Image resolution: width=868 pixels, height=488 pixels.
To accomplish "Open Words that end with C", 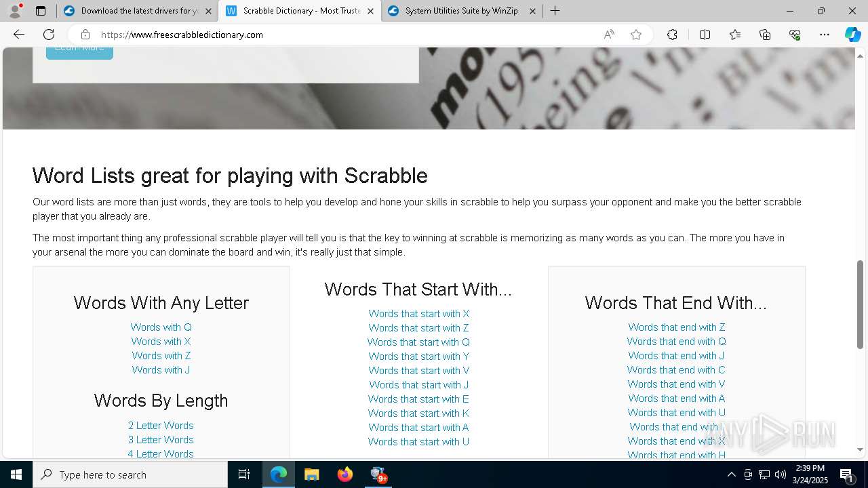I will [x=677, y=370].
